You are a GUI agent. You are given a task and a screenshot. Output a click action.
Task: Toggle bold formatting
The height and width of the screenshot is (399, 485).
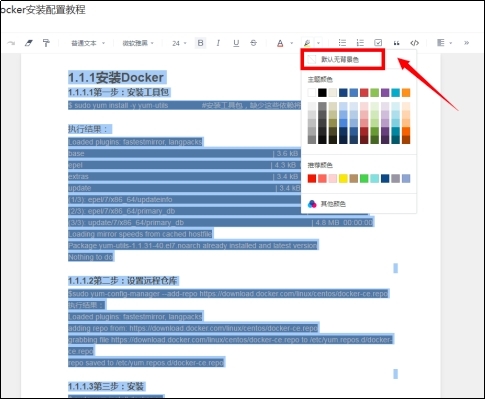200,43
